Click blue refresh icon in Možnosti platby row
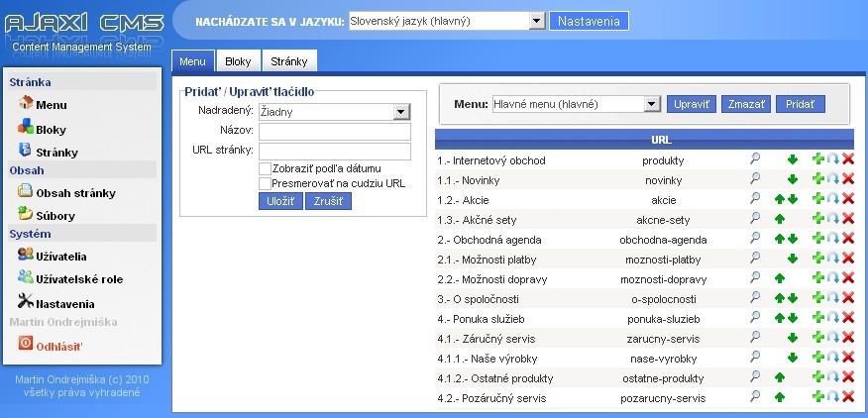This screenshot has height=418, width=868. [x=833, y=258]
